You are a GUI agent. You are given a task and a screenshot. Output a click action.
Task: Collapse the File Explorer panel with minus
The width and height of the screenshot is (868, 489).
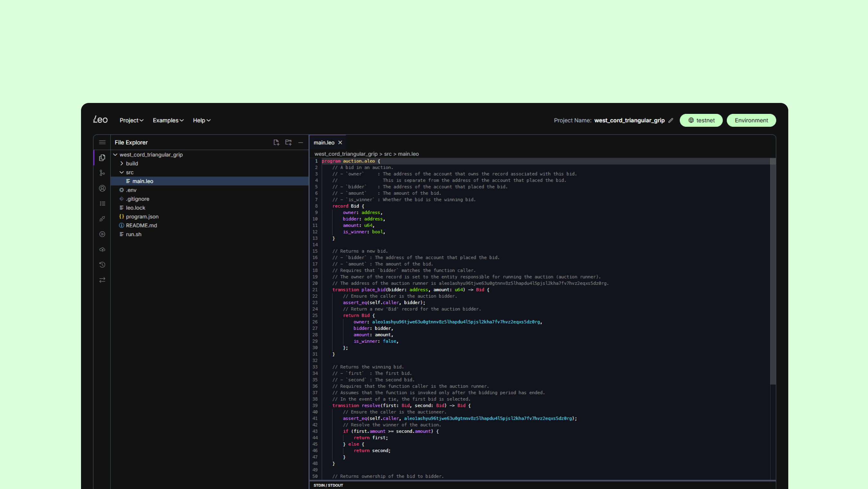[301, 142]
